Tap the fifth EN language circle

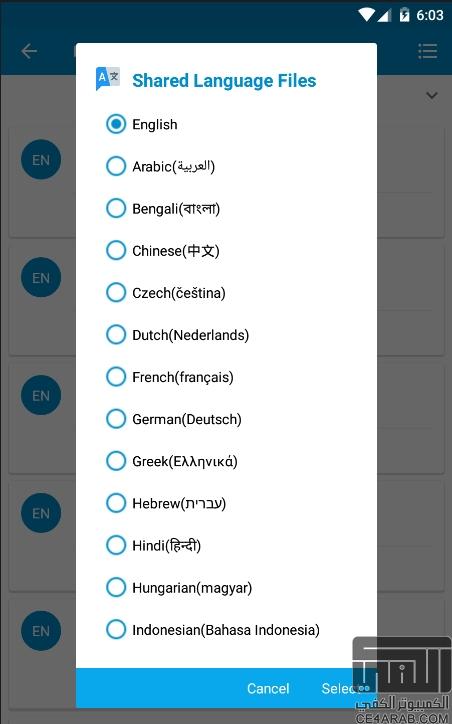coord(41,631)
